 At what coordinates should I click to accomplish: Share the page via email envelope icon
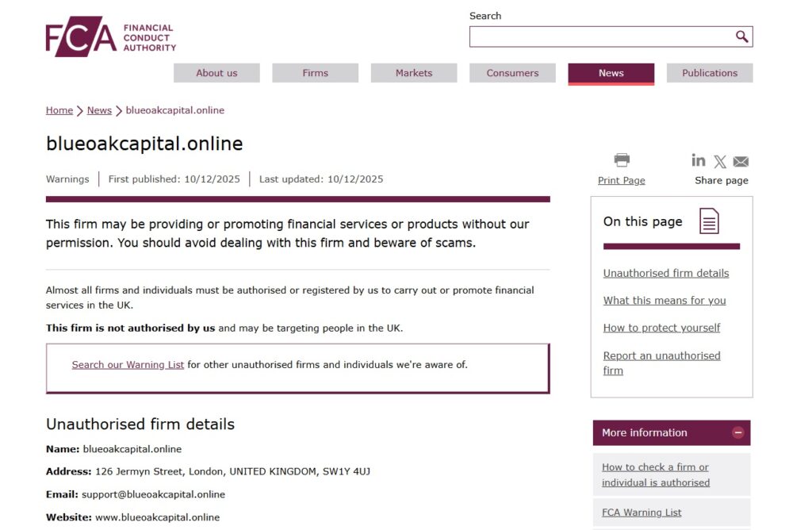coord(740,160)
